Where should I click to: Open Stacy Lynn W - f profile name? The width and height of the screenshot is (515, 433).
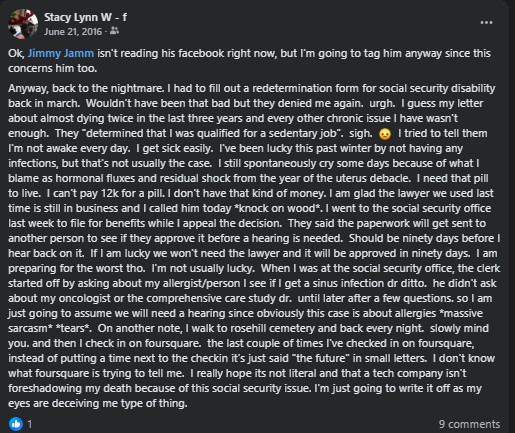(85, 17)
